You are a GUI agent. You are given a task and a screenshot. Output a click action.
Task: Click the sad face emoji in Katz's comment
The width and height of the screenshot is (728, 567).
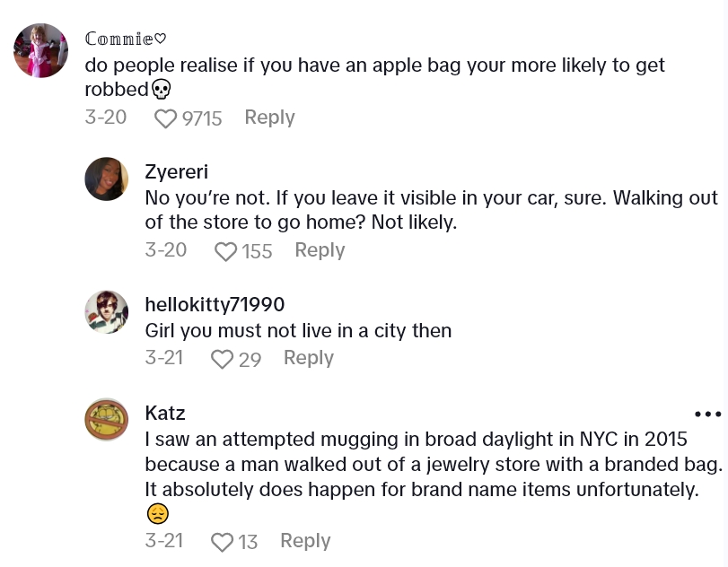pos(157,514)
